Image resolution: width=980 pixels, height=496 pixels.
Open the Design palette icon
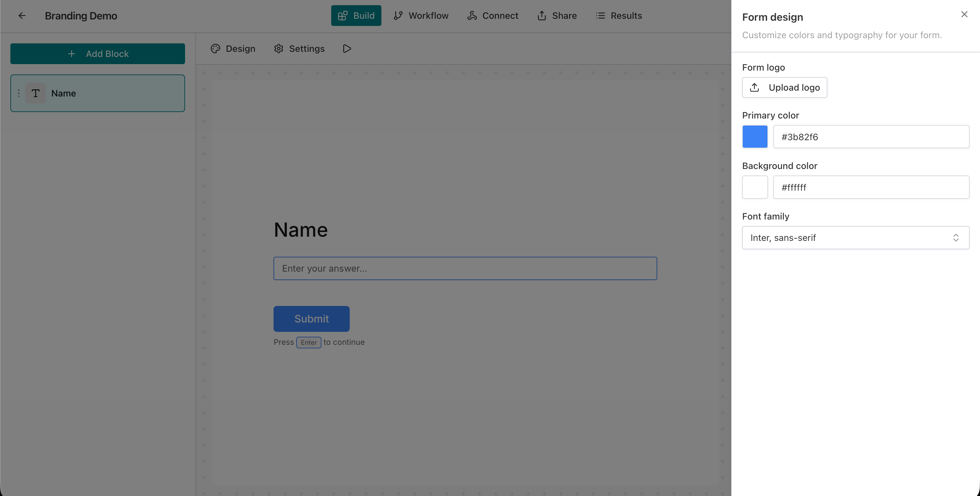[215, 49]
